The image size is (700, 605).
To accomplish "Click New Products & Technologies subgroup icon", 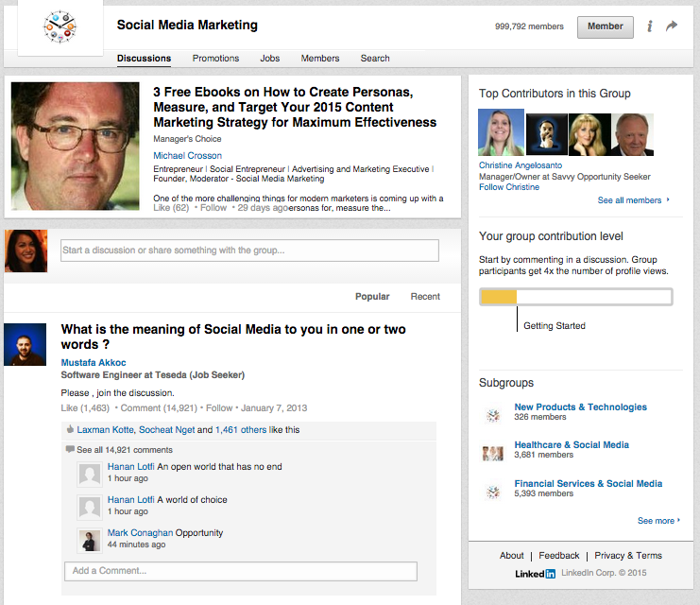I will [x=493, y=415].
